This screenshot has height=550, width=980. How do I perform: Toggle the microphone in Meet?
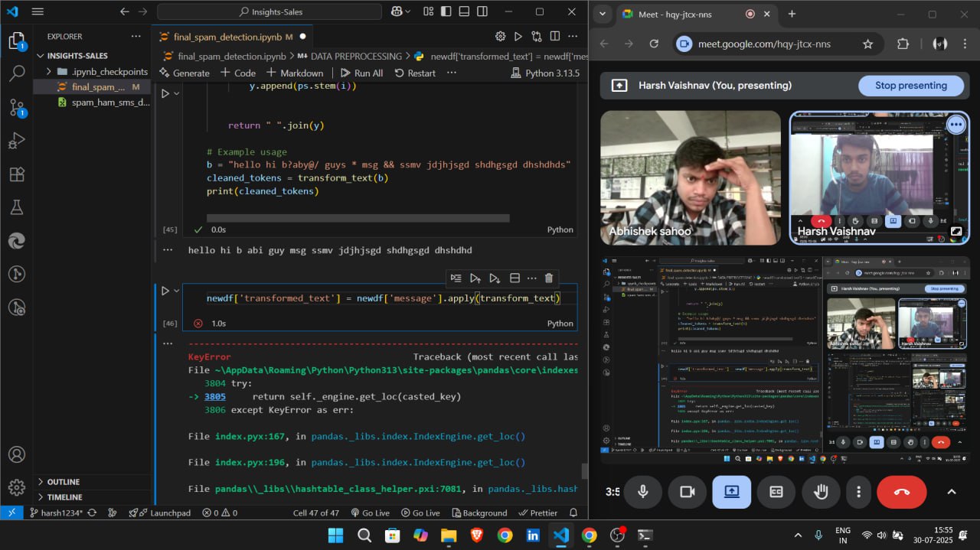[x=642, y=492]
